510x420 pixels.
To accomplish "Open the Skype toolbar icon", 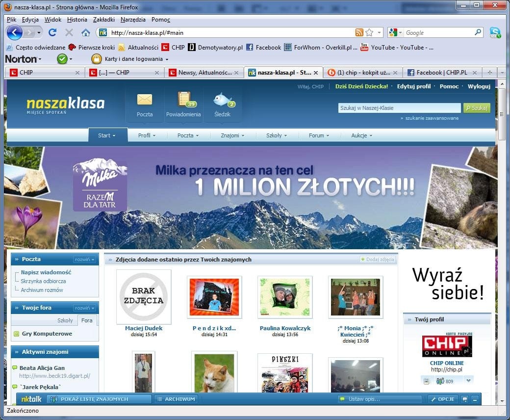I will (x=495, y=32).
